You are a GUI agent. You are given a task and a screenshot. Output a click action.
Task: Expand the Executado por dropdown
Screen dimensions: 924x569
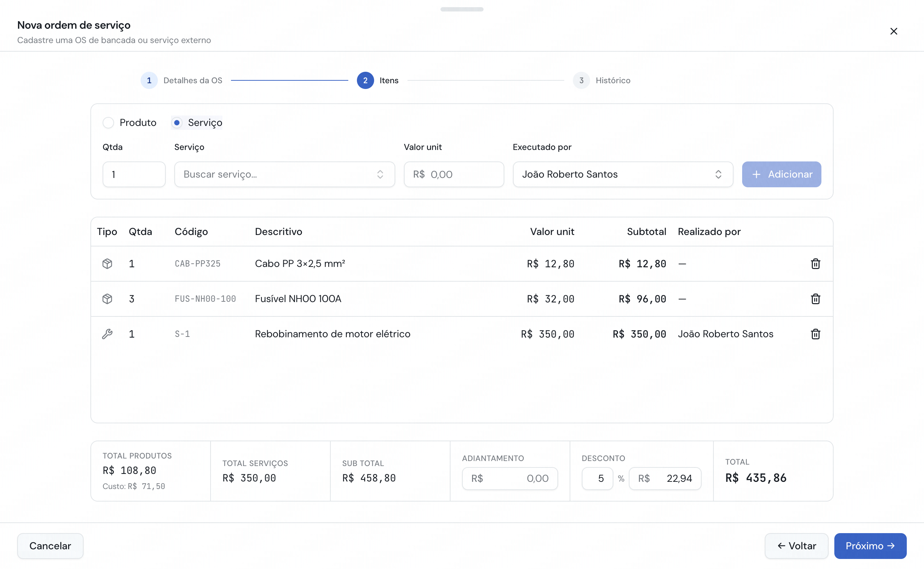(623, 174)
